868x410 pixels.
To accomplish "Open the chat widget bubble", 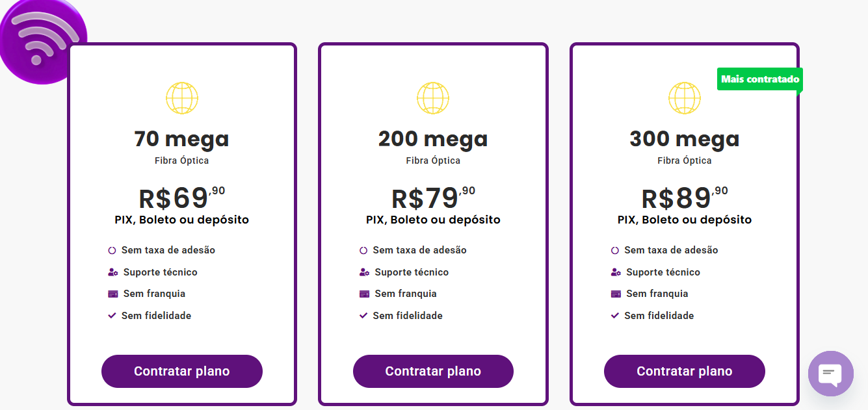I will click(x=830, y=373).
